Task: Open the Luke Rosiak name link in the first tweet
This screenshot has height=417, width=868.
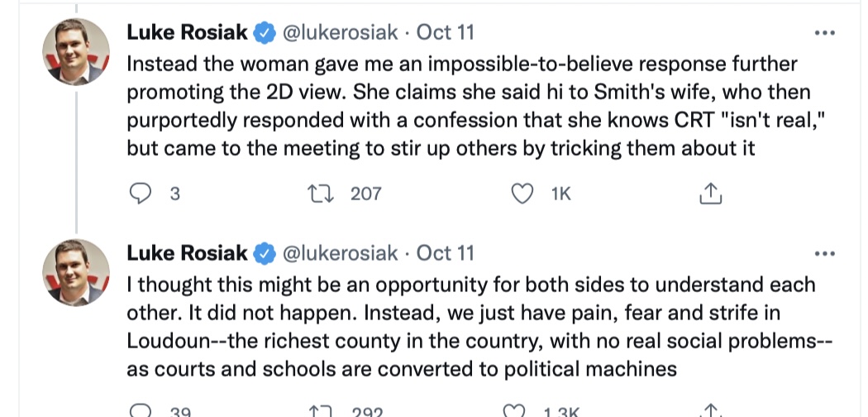Action: point(188,32)
